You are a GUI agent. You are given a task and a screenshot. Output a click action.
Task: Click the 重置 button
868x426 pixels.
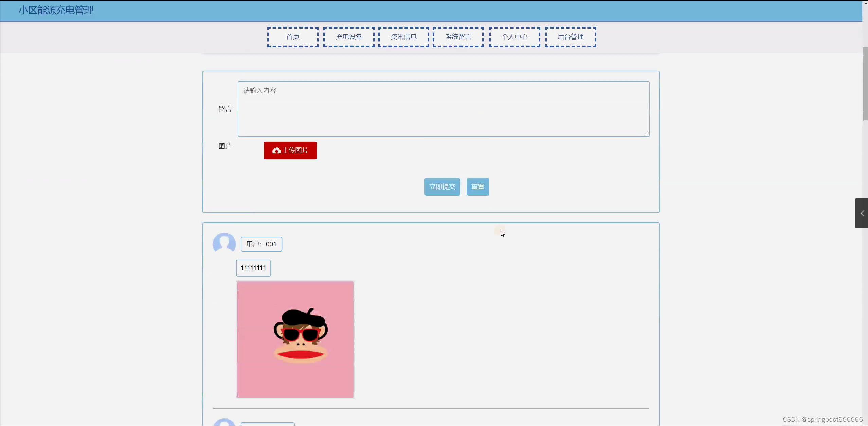477,187
